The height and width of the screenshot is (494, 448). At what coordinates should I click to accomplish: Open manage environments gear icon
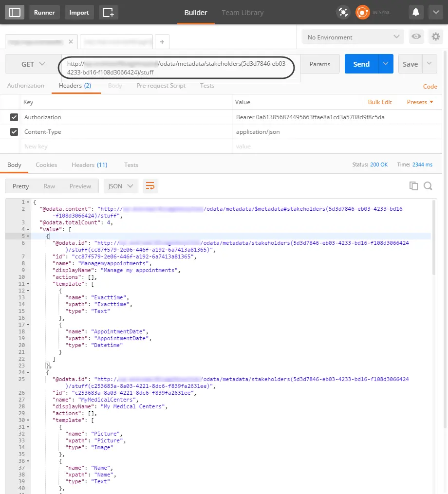pos(436,37)
